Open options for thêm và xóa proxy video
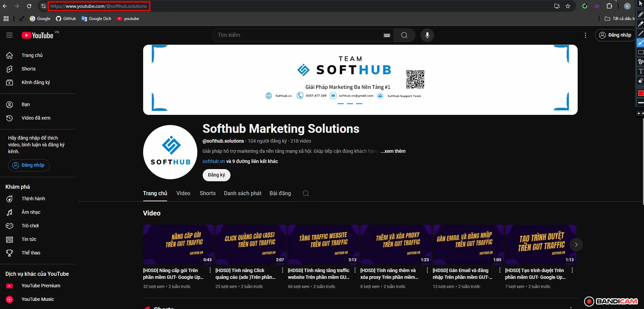 pyautogui.click(x=427, y=270)
